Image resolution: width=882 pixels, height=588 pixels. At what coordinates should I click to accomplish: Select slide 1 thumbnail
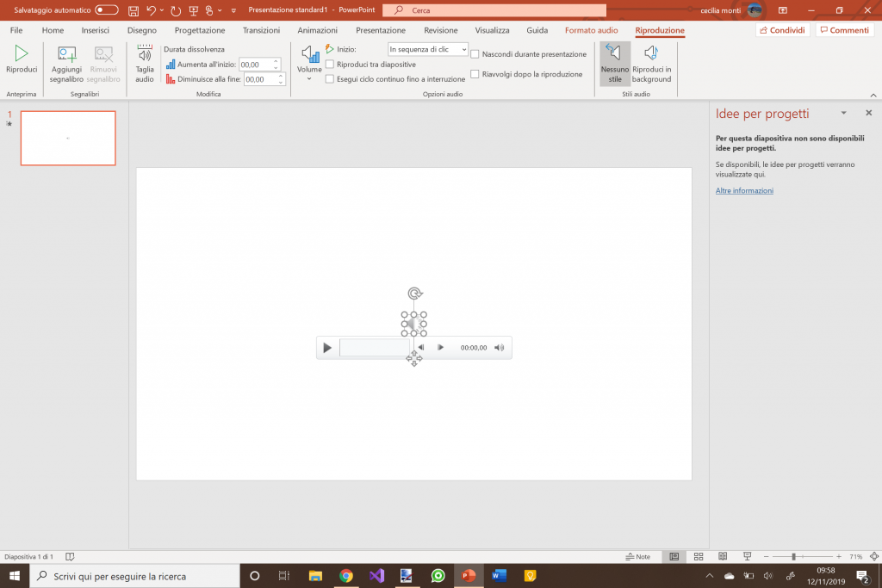coord(68,139)
